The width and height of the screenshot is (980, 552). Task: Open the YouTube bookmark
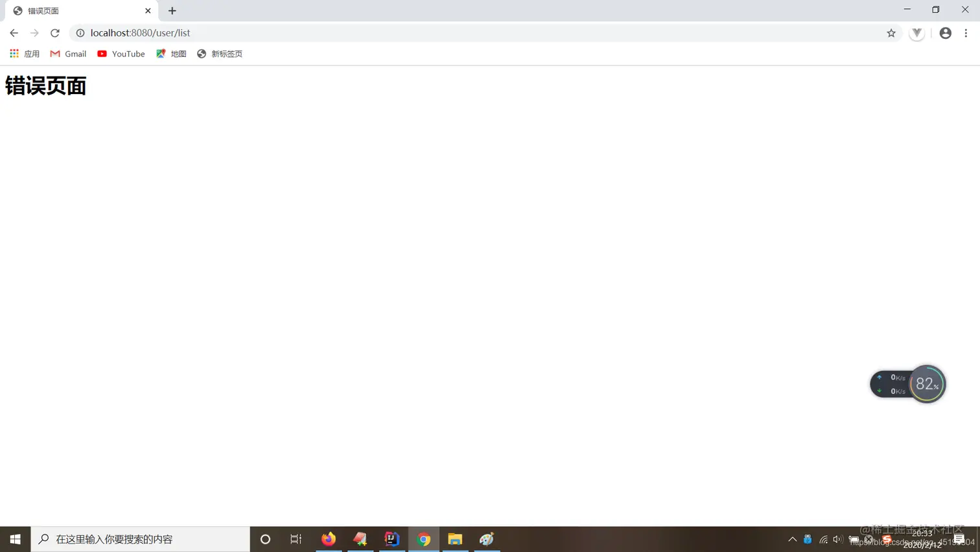click(121, 54)
